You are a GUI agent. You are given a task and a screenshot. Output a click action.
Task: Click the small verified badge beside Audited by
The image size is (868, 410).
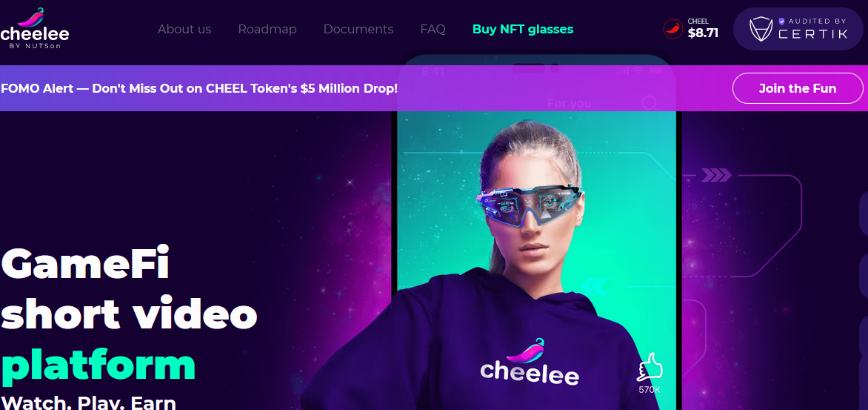[781, 21]
